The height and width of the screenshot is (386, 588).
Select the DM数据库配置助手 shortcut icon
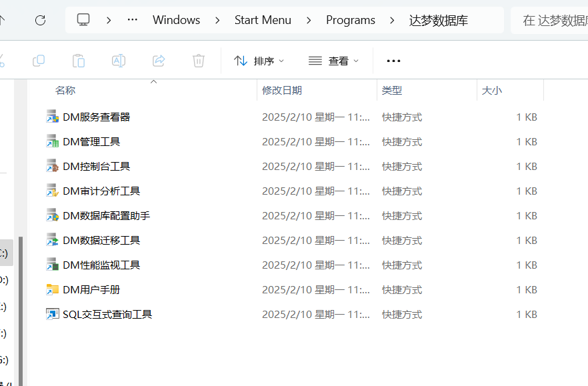[x=53, y=216]
